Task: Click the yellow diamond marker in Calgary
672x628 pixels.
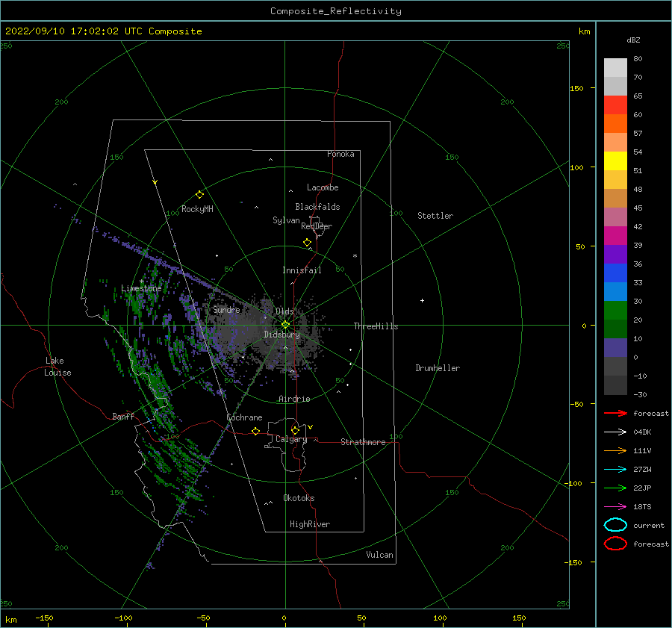Action: tap(295, 430)
